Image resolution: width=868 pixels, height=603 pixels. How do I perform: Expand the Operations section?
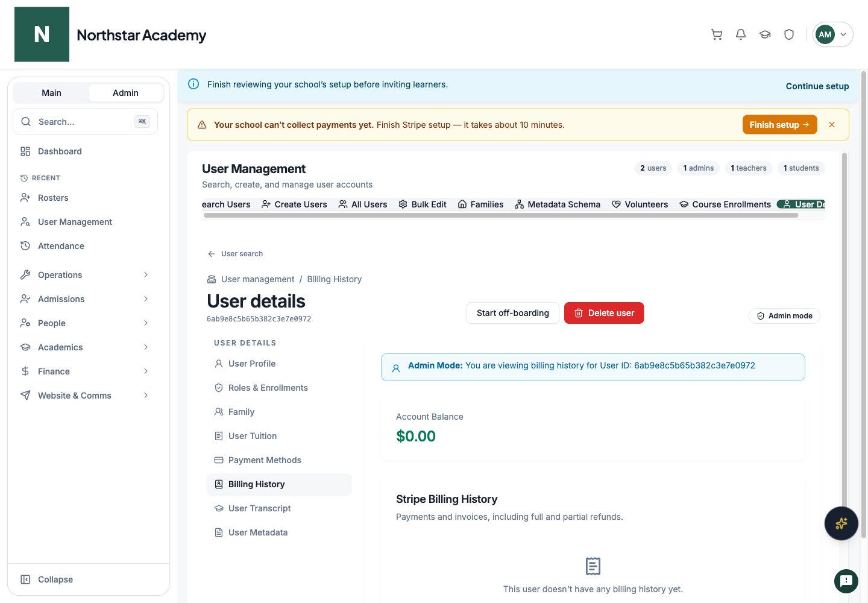[85, 275]
